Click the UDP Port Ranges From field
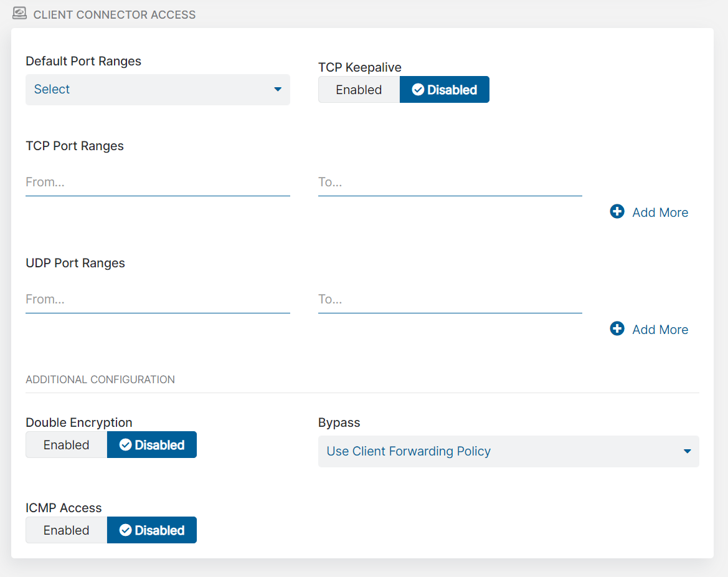Image resolution: width=728 pixels, height=577 pixels. click(158, 300)
